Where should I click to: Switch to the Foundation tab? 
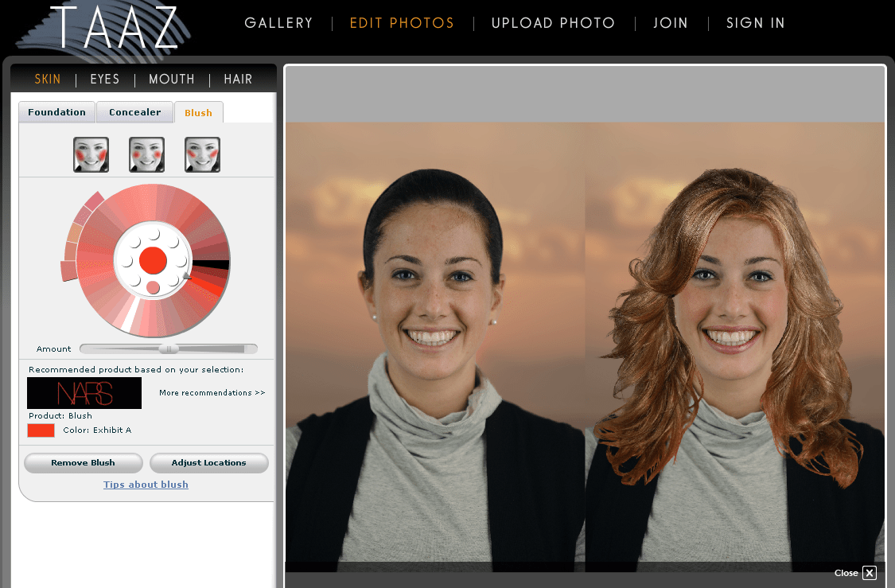(x=56, y=112)
